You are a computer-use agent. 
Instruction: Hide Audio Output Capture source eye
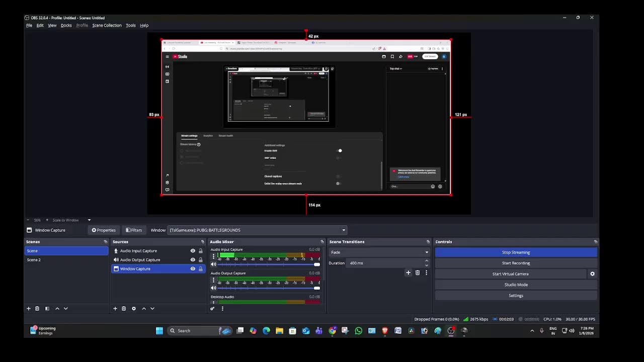click(x=193, y=260)
